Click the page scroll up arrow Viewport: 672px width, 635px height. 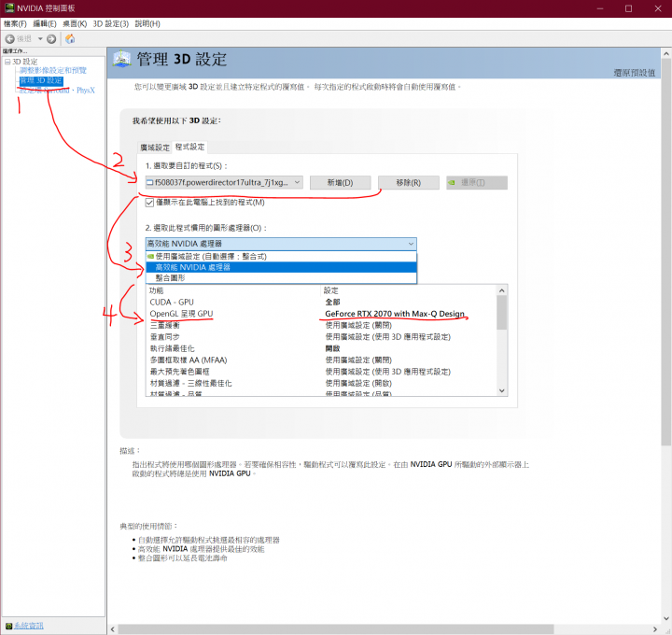[x=665, y=54]
